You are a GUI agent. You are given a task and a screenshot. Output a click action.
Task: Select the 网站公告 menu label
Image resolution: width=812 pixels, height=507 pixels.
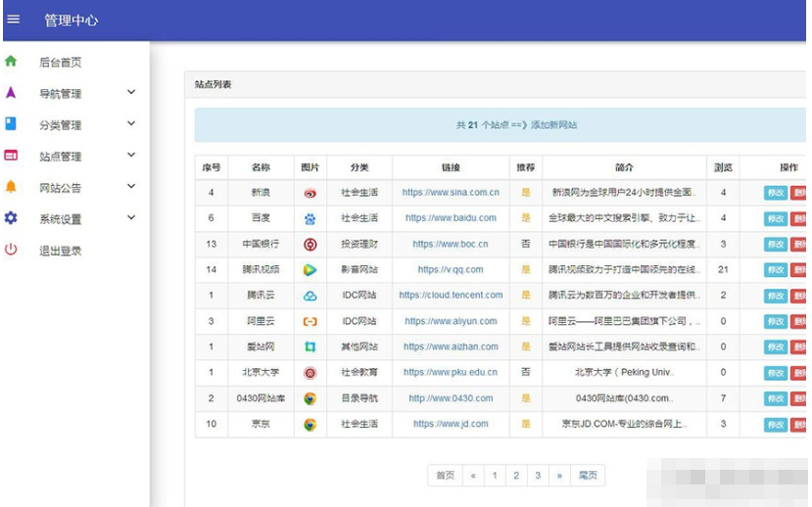click(x=61, y=188)
